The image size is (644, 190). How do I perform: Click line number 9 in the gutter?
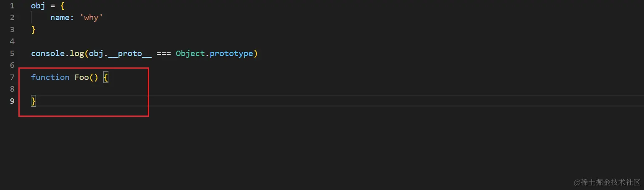pos(12,101)
